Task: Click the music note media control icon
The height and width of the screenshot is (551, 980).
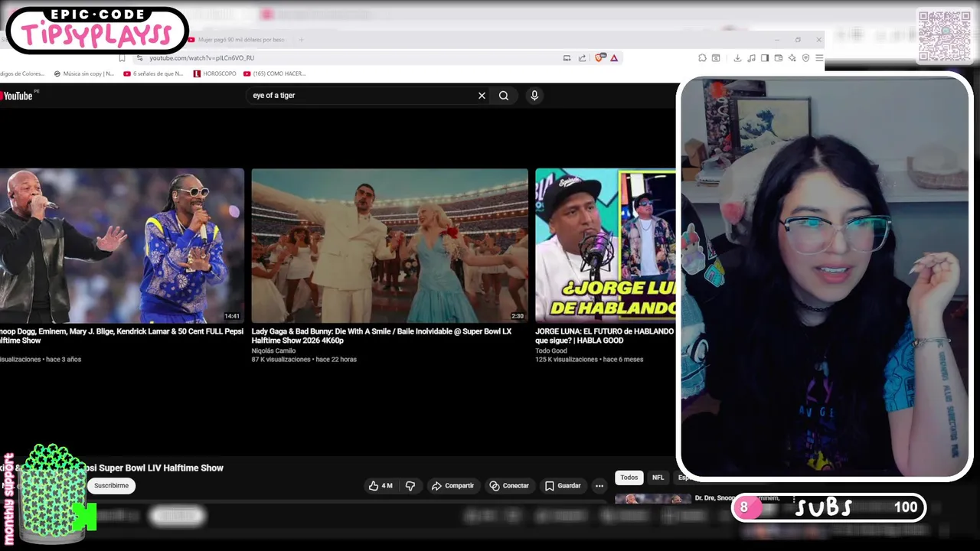Action: click(x=751, y=58)
